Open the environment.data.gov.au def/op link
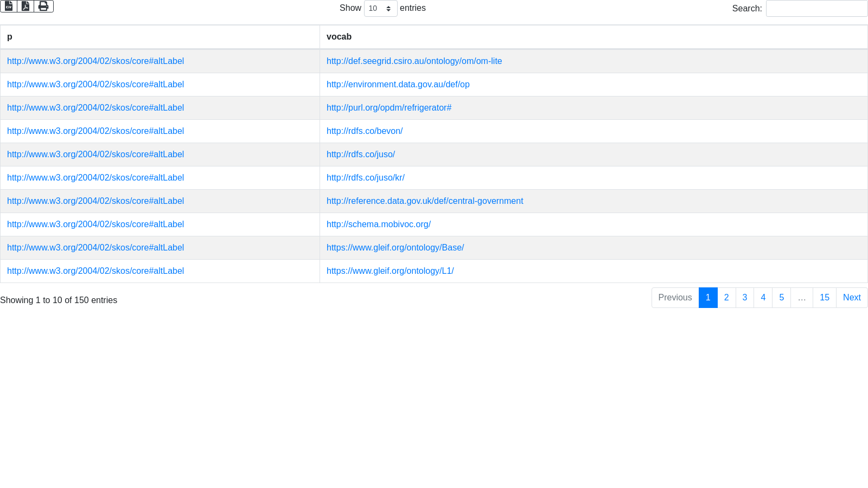This screenshot has width=868, height=488. coord(398,85)
